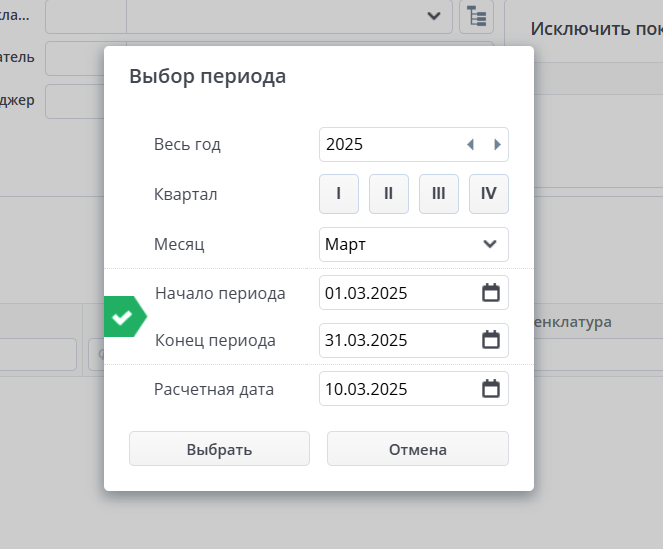Click the green checkmark tag icon
This screenshot has height=549, width=663.
click(124, 317)
